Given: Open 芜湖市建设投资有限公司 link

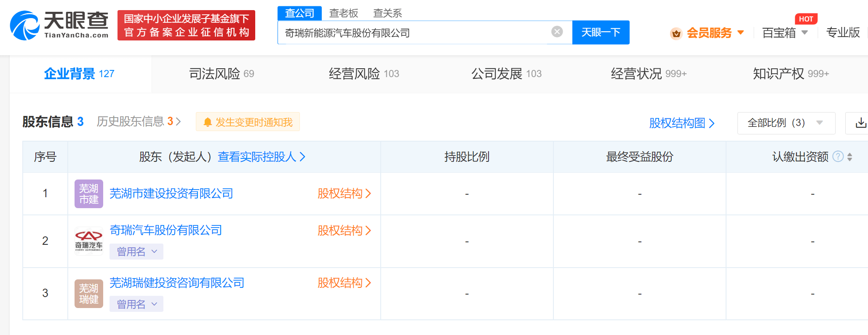Looking at the screenshot, I should [171, 193].
